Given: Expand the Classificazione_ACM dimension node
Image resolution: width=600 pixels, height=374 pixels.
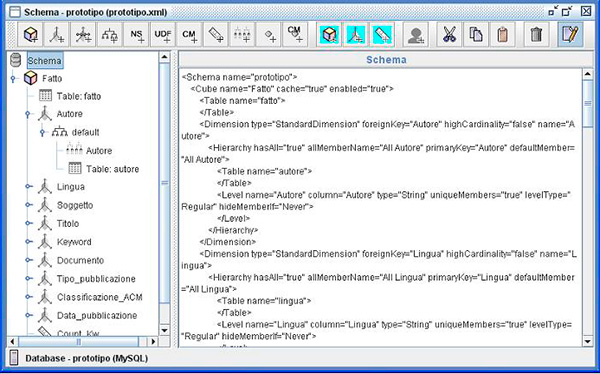Looking at the screenshot, I should click(29, 297).
